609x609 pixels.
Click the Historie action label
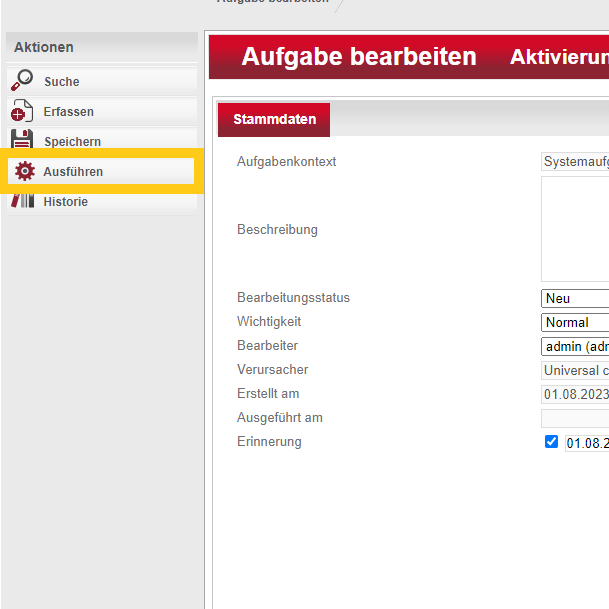(66, 201)
